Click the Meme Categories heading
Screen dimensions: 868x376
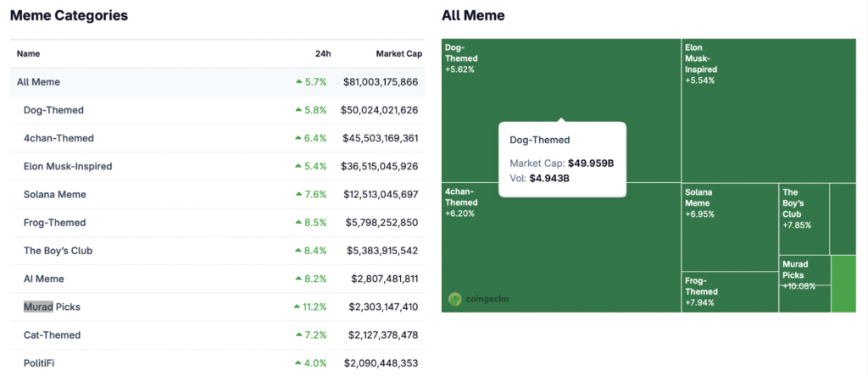coord(70,15)
